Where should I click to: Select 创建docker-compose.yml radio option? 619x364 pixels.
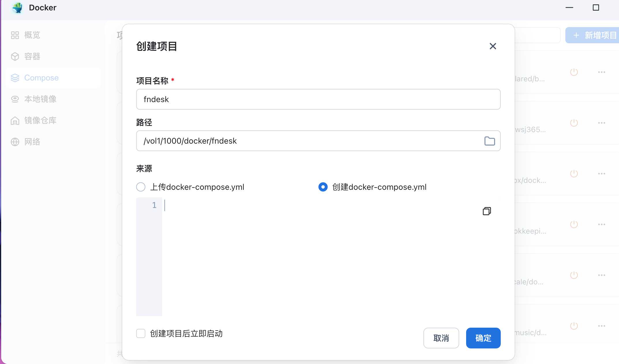323,187
